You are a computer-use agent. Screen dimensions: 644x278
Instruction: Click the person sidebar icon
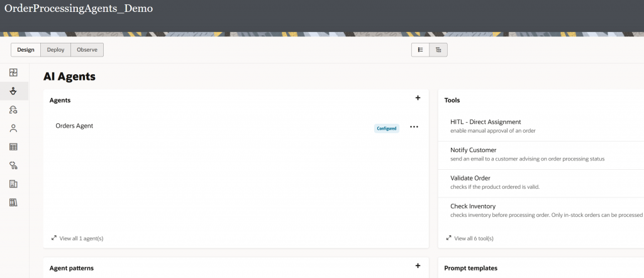click(x=13, y=128)
